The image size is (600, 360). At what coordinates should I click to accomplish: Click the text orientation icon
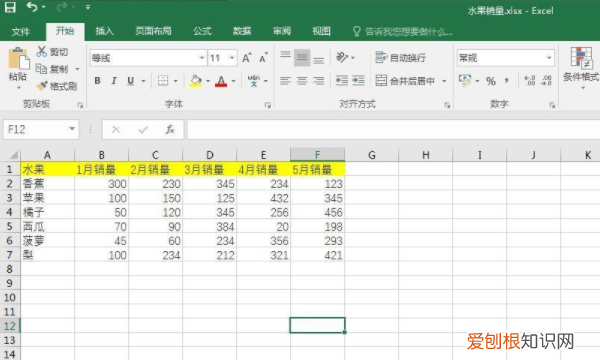click(342, 58)
